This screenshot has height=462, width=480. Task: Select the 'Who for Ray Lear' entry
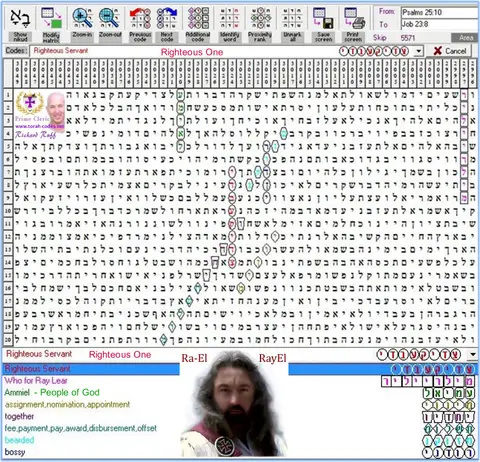[x=36, y=381]
